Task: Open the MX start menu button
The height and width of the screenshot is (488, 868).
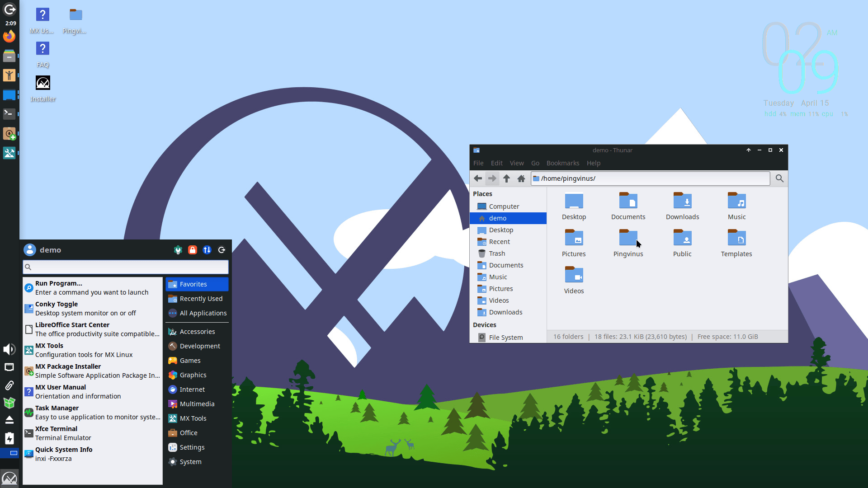Action: click(x=9, y=478)
